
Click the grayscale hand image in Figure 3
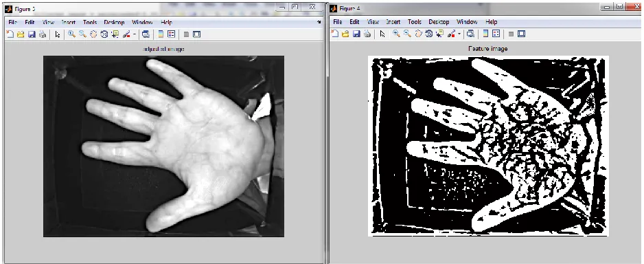point(163,146)
